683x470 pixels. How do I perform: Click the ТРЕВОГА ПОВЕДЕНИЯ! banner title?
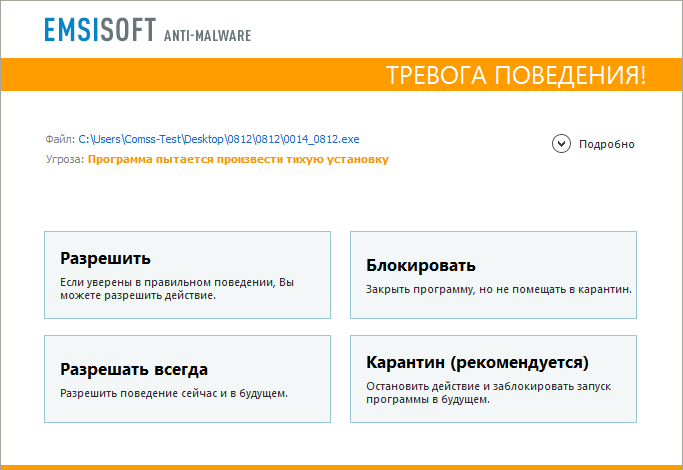516,75
